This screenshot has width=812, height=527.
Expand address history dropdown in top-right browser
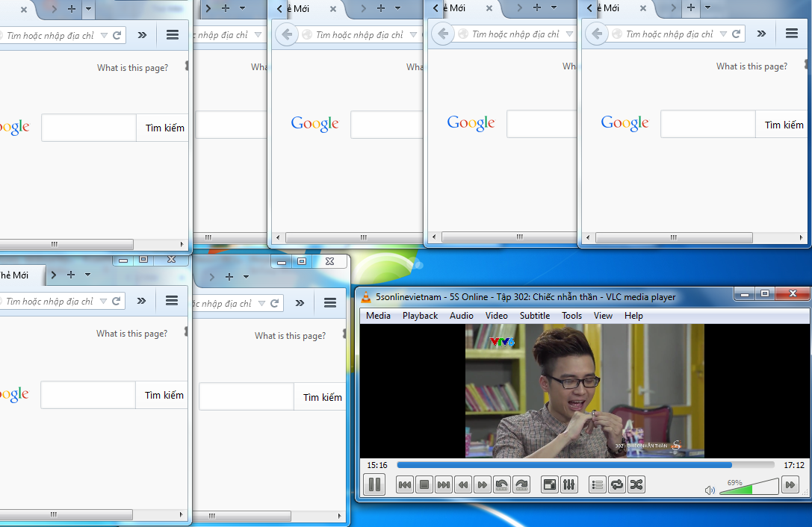click(722, 34)
